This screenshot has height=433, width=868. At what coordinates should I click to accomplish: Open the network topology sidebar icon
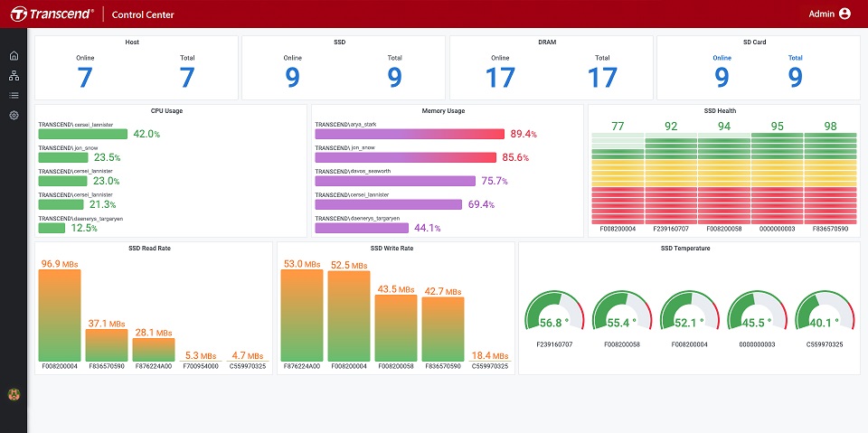[14, 76]
